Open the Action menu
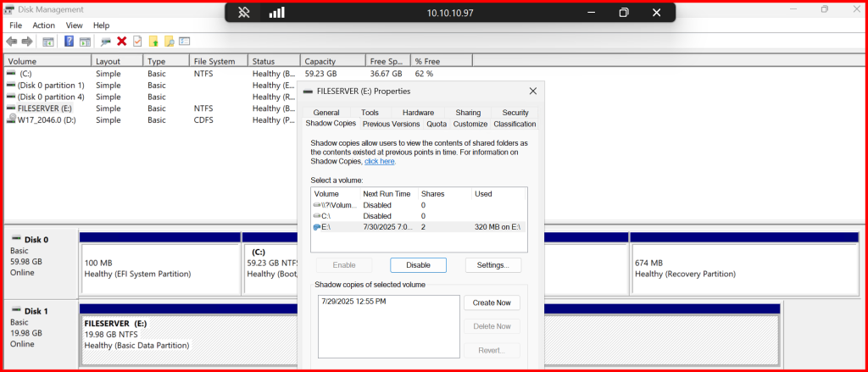This screenshot has height=372, width=868. coord(43,25)
